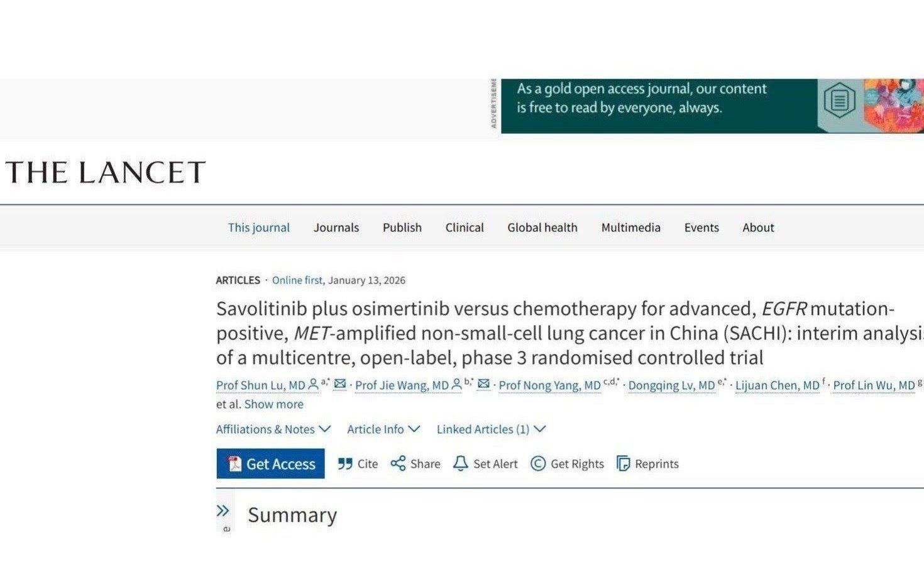Click the PDF icon in Get Access
Viewport: 924px width, 572px height.
pyautogui.click(x=234, y=464)
